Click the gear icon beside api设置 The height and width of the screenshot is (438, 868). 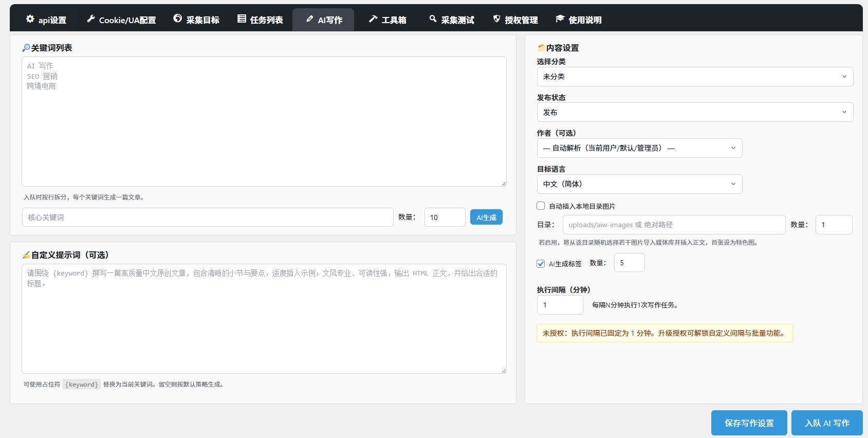coord(30,19)
